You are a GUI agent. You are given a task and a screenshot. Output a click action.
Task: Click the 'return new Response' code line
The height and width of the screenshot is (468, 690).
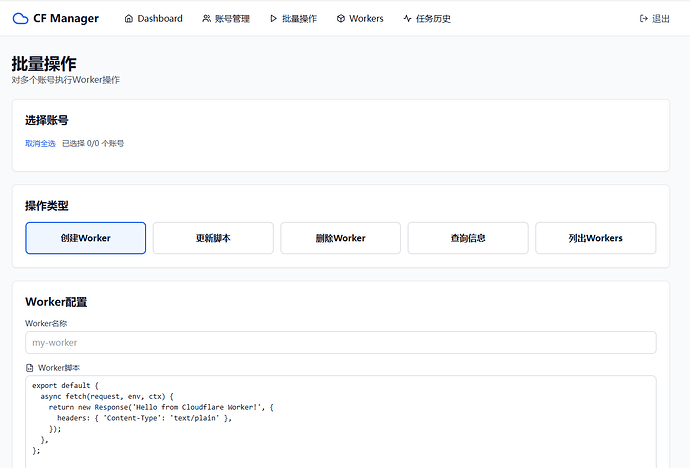pos(161,407)
